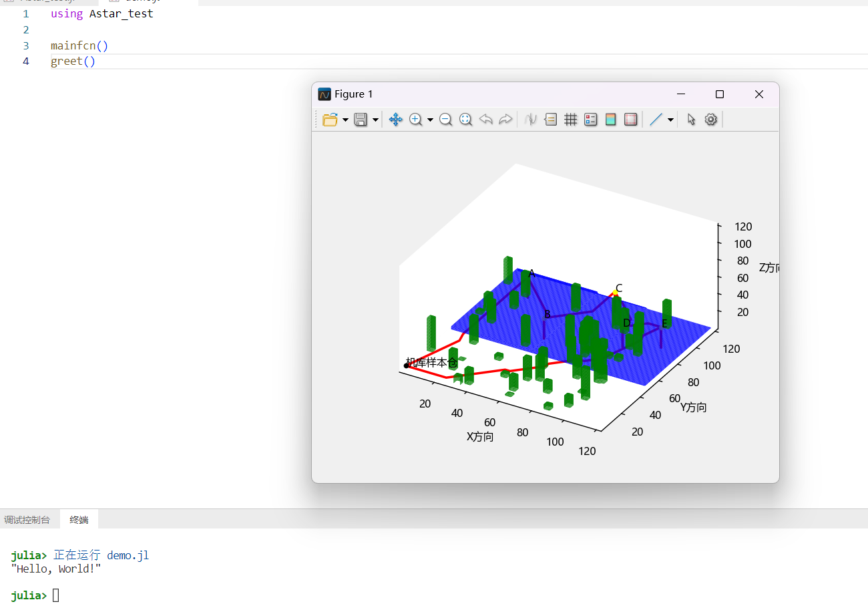Toggle the legend key box icon
The width and height of the screenshot is (868, 612).
pos(550,120)
